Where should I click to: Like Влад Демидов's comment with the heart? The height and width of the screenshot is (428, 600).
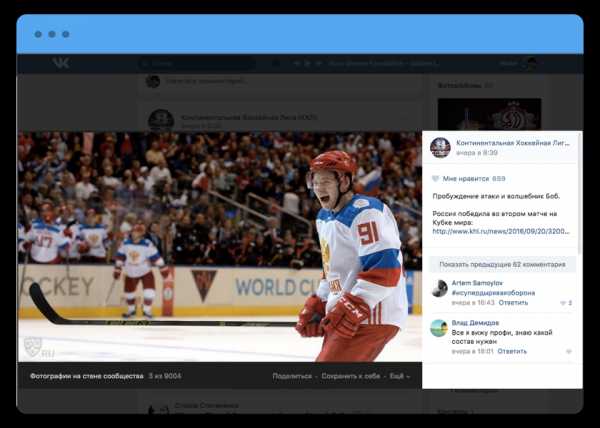point(569,352)
